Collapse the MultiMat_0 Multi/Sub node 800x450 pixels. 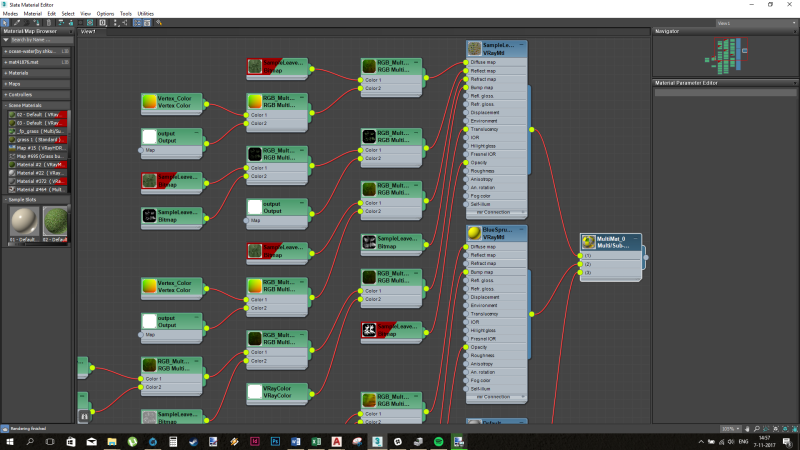click(x=636, y=238)
